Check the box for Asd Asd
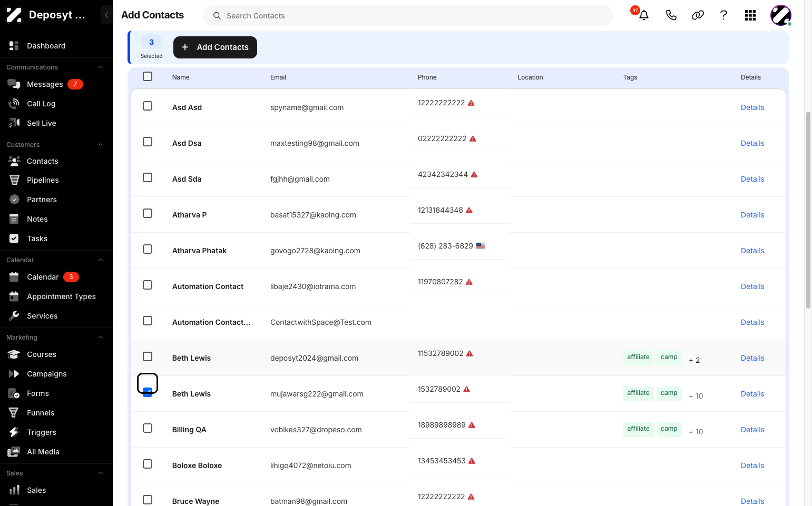Viewport: 812px width, 506px height. [148, 106]
